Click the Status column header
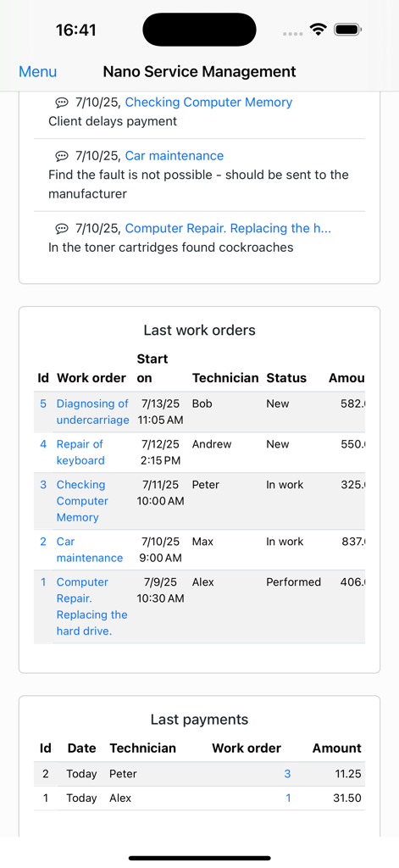Viewport: 399px width, 868px height. [x=286, y=378]
